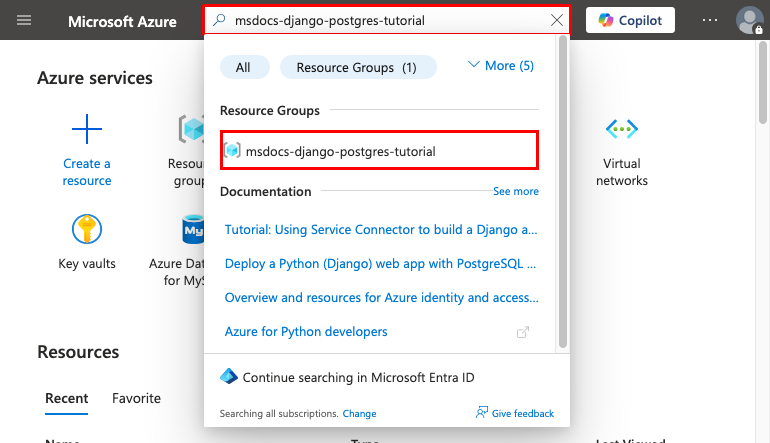Screen dimensions: 770x443
Task: Open Key vaults service icon
Action: tap(87, 230)
